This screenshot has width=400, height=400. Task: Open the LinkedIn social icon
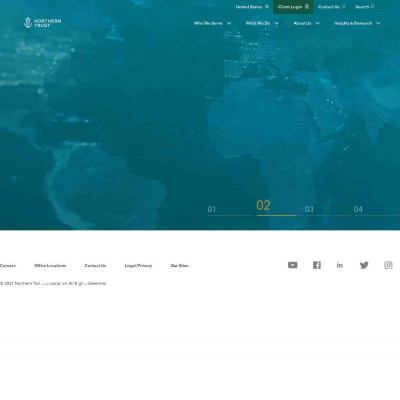click(x=340, y=265)
